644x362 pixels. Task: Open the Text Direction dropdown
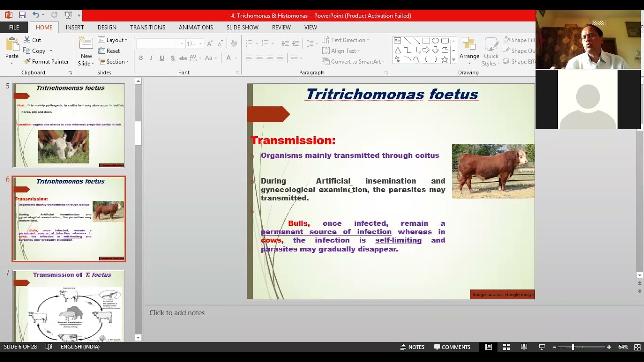(x=346, y=40)
